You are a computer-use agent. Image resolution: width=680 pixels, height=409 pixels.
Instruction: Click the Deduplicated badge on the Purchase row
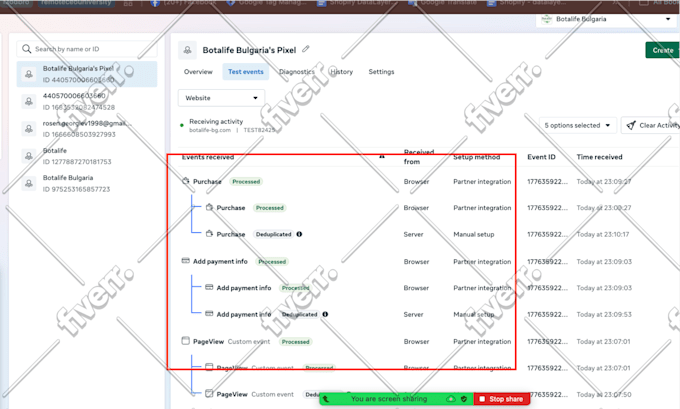(x=274, y=234)
